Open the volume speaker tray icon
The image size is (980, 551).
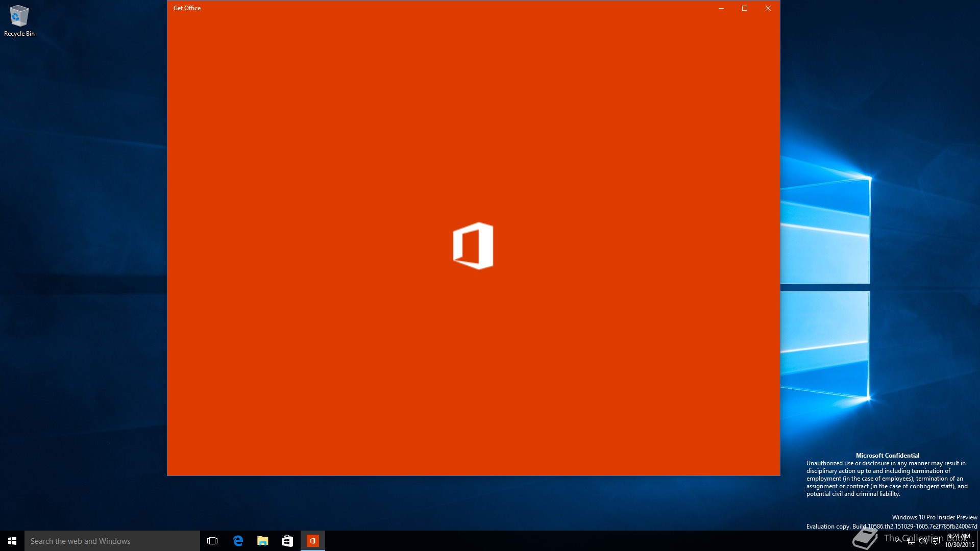(923, 541)
